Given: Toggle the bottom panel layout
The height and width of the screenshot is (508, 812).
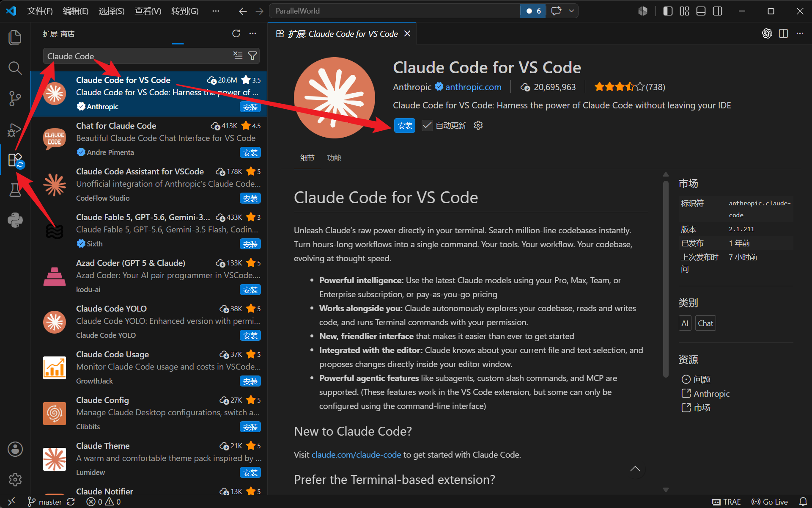Looking at the screenshot, I should 701,11.
